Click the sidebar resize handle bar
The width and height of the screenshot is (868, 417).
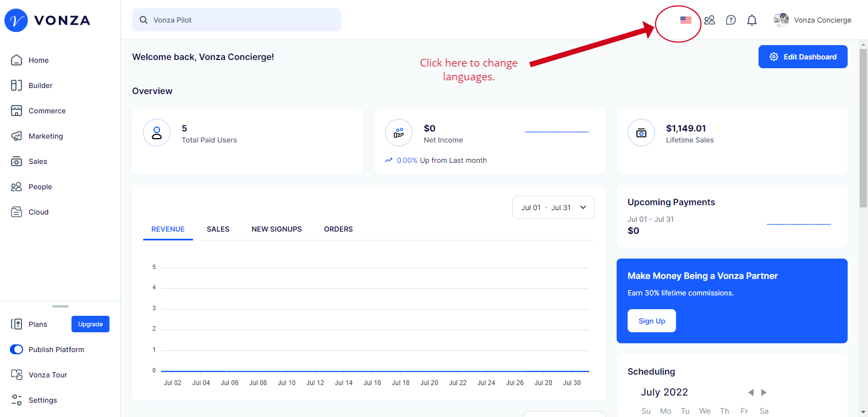(x=61, y=306)
